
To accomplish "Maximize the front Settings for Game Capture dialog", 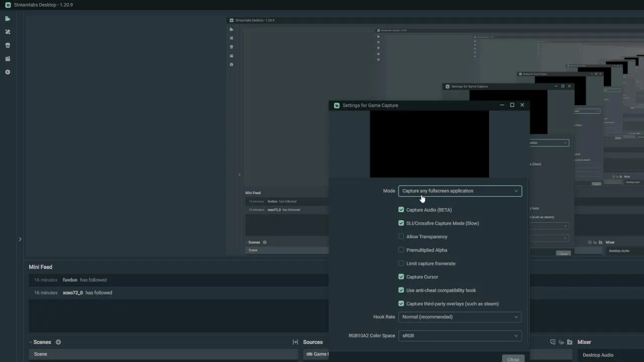I will click(512, 105).
